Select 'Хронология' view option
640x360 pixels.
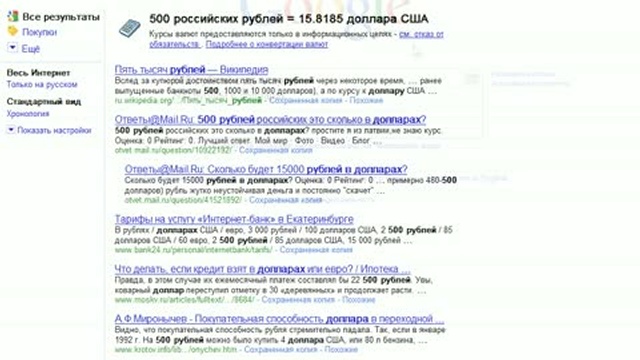(28, 113)
